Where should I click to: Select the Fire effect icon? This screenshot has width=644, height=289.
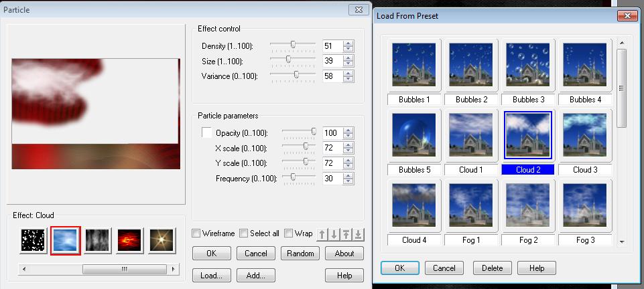pos(130,241)
